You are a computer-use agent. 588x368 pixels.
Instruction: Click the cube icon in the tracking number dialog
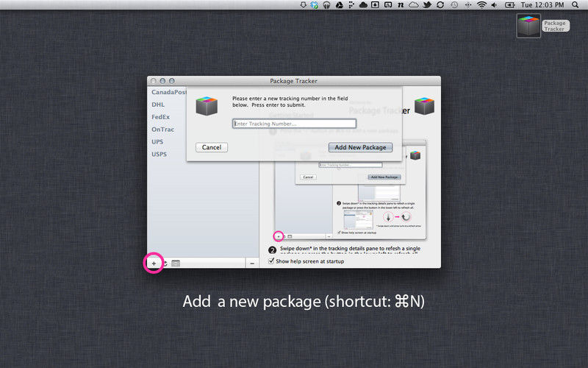coord(207,106)
